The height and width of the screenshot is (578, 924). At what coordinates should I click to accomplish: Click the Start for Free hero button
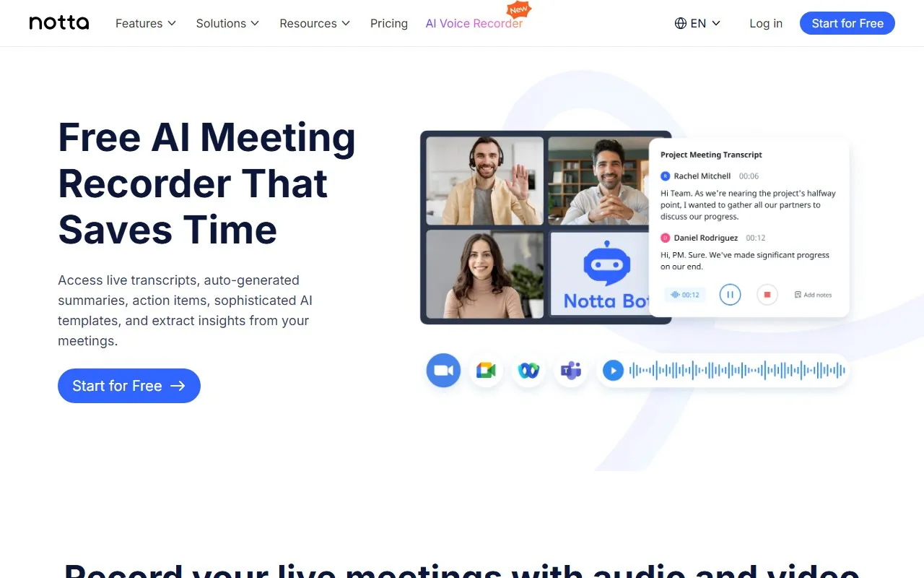[x=128, y=386]
